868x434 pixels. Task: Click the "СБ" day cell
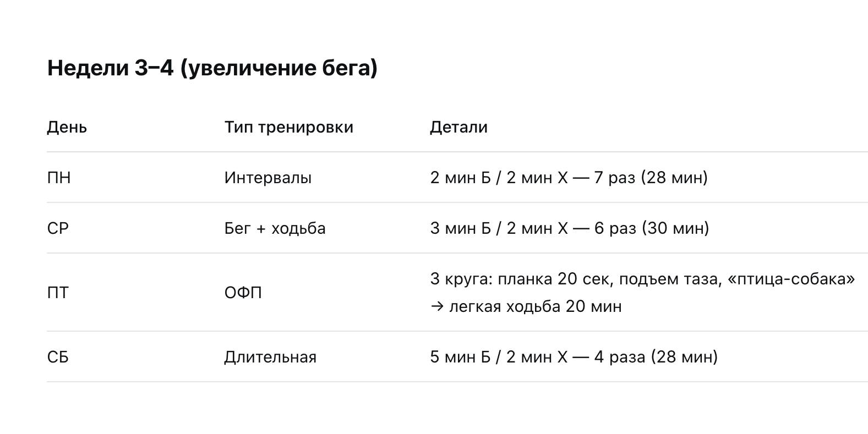(58, 357)
